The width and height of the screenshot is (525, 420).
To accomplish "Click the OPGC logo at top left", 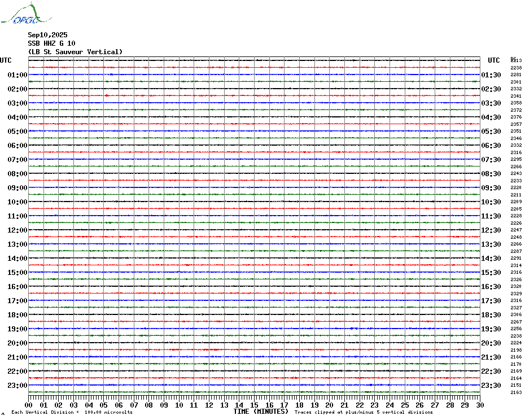I will point(26,14).
